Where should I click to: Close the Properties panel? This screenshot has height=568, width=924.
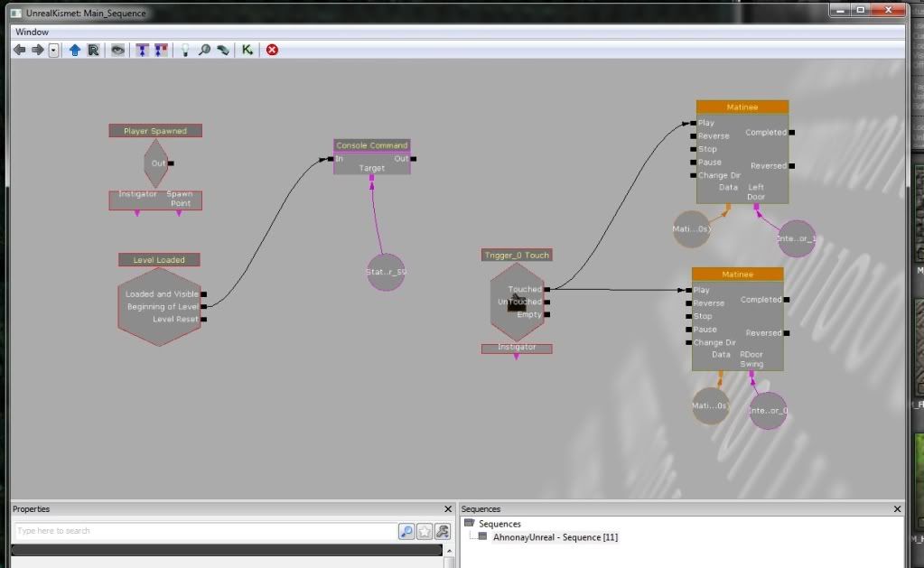point(448,509)
